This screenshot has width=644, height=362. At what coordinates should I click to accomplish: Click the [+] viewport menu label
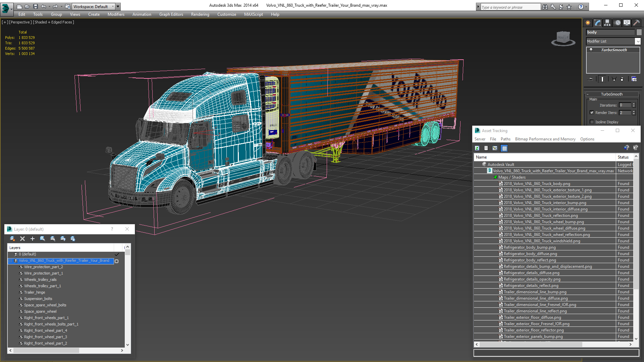click(5, 22)
